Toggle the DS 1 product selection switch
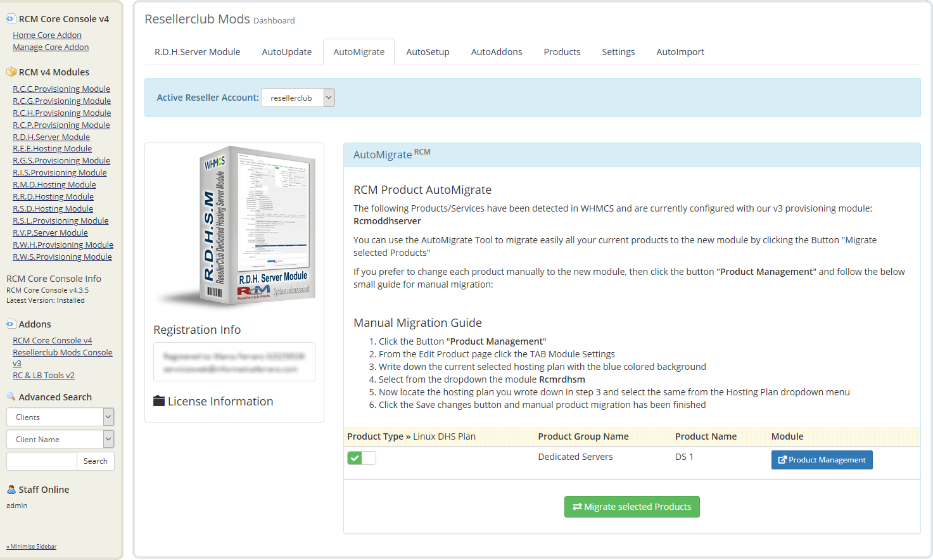Screen dimensions: 933x560 361,458
